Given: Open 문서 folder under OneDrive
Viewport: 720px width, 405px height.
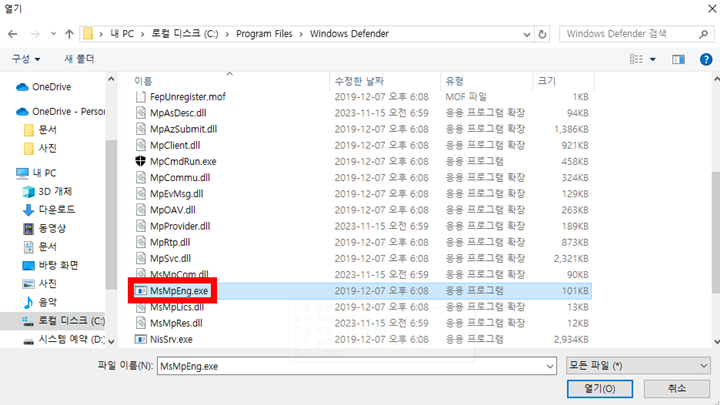Looking at the screenshot, I should tap(40, 130).
